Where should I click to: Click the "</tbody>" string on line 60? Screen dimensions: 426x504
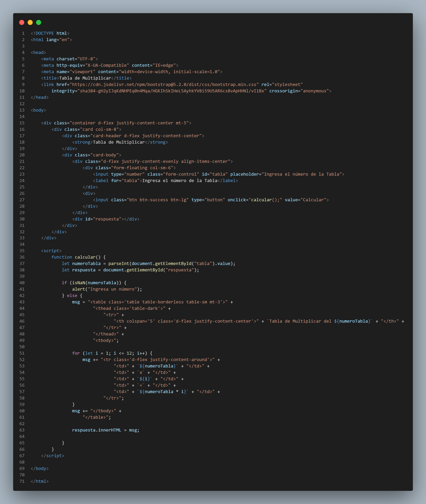(x=103, y=411)
